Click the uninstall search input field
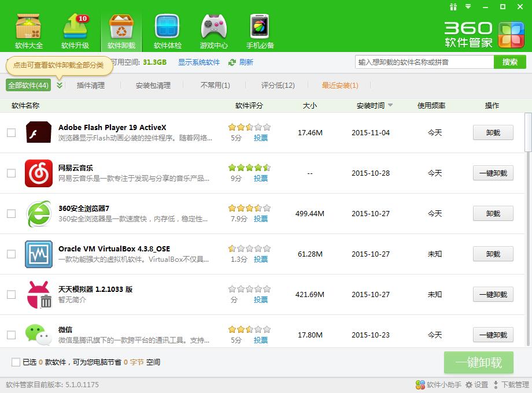Image resolution: width=532 pixels, height=393 pixels. [424, 62]
